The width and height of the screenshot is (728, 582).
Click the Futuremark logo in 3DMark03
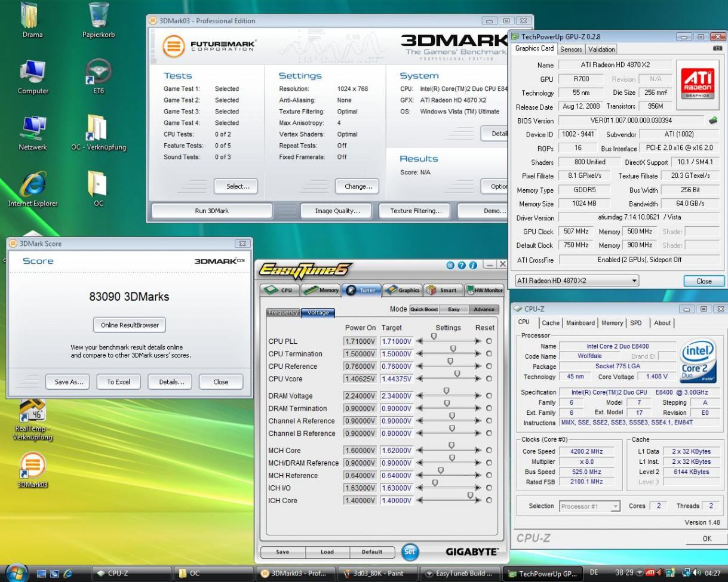(210, 45)
